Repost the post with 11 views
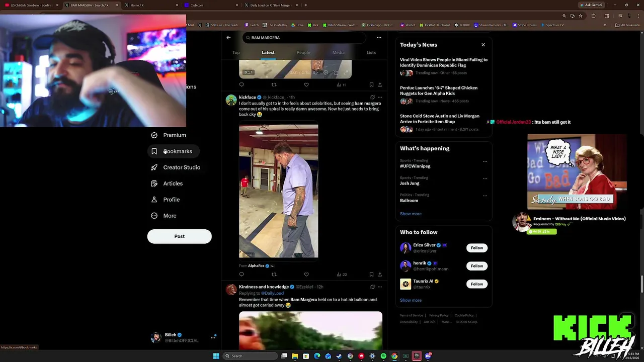Image resolution: width=644 pixels, height=362 pixels. tap(274, 85)
